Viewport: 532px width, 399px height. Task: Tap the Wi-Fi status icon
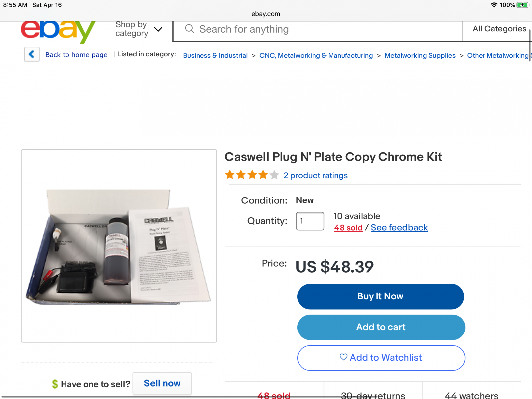pos(494,5)
